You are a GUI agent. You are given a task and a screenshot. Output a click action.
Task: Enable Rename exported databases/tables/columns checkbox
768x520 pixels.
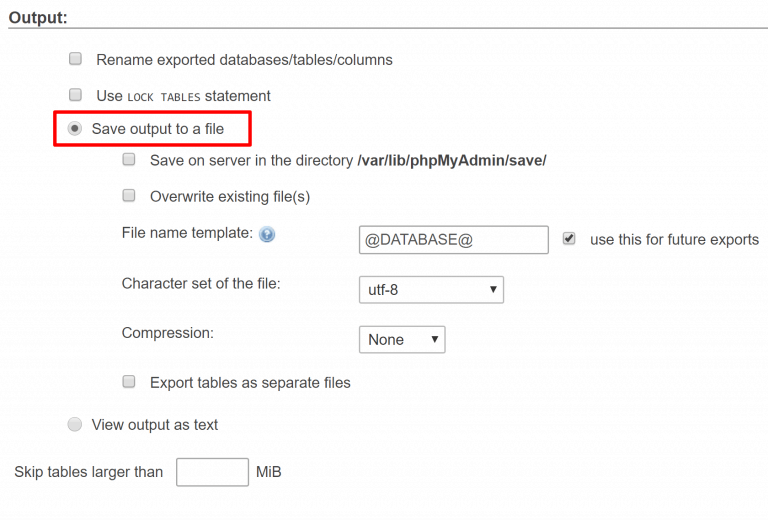tap(75, 59)
